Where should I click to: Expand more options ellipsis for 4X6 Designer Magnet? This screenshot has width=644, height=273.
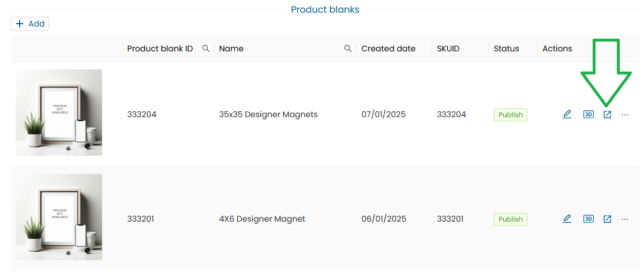(625, 219)
